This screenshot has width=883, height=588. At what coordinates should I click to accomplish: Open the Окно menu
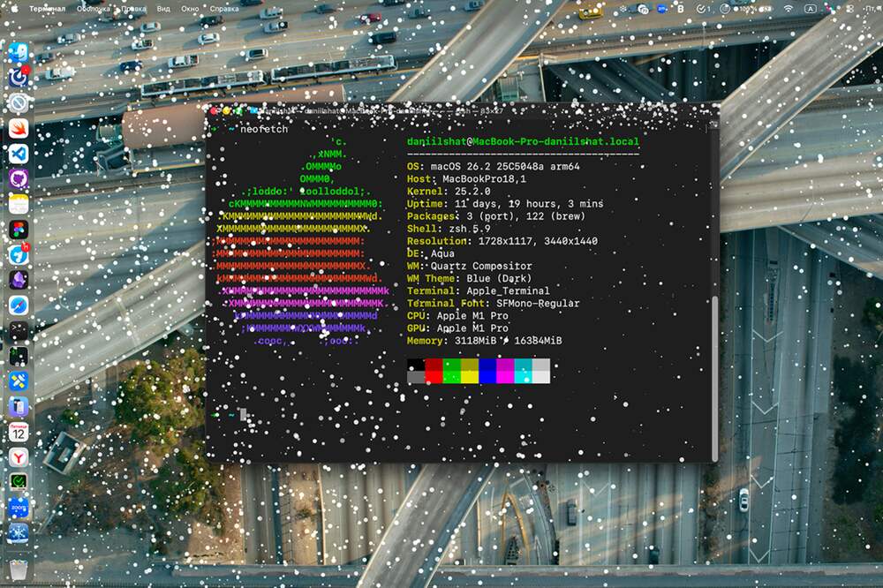click(x=188, y=8)
